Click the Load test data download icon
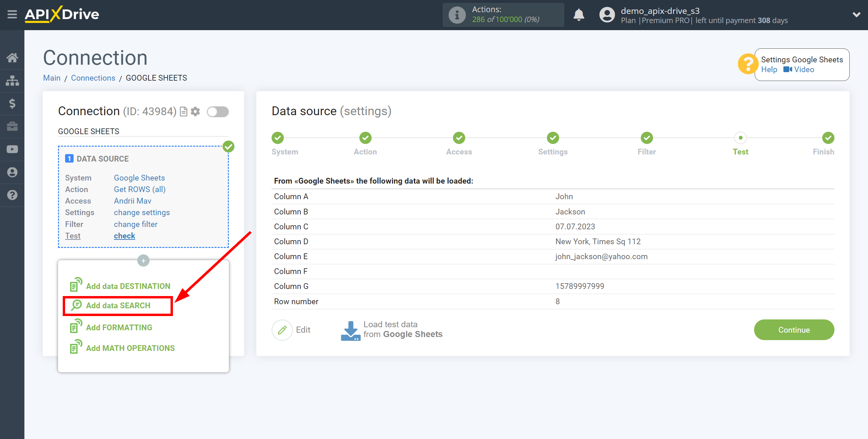Screen dimensions: 868x439 (x=350, y=331)
